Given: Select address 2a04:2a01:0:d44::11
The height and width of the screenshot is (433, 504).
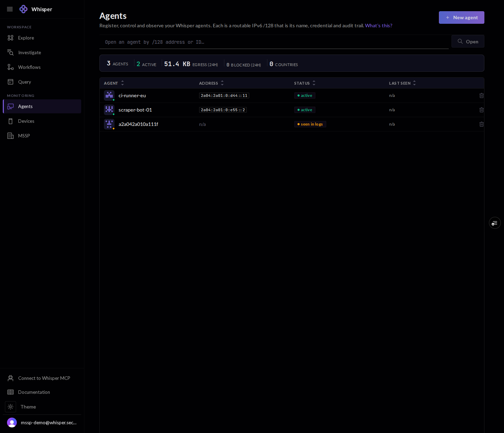Looking at the screenshot, I should pos(224,95).
